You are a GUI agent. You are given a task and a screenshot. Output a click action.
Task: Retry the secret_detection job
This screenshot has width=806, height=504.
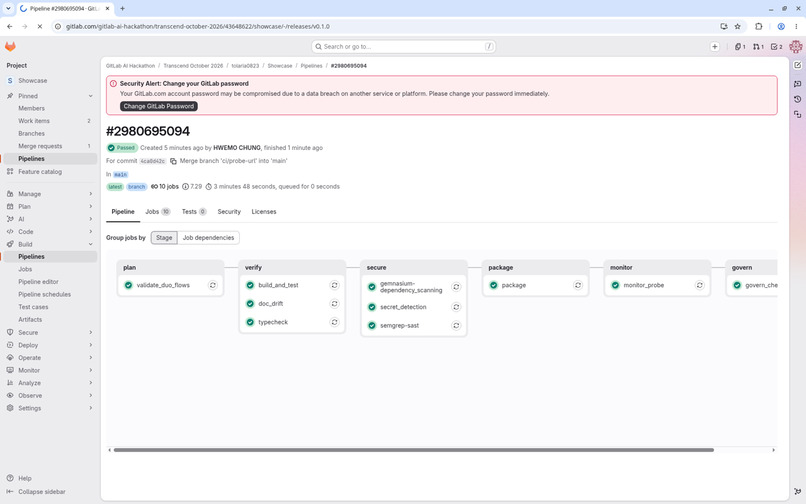tap(456, 307)
